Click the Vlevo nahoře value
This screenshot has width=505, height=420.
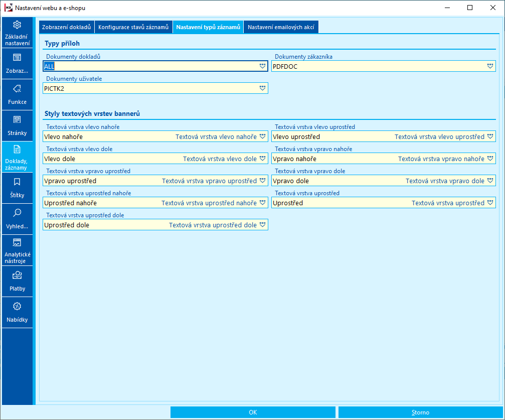click(64, 136)
